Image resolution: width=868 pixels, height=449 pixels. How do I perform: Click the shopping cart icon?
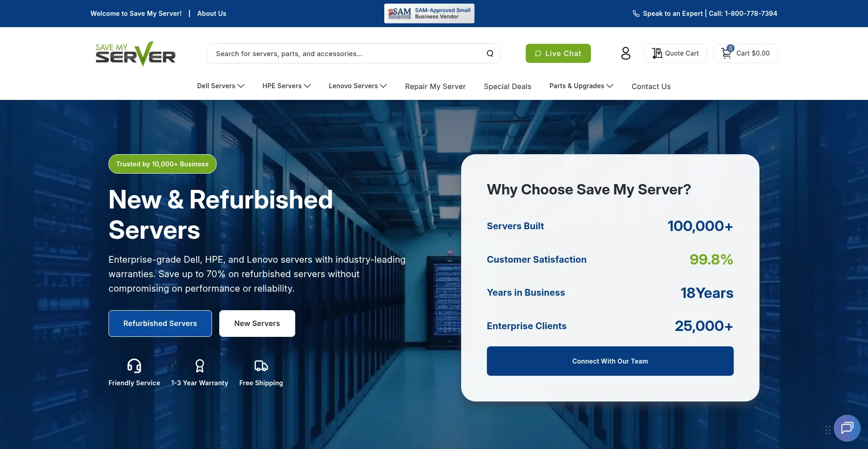point(726,53)
